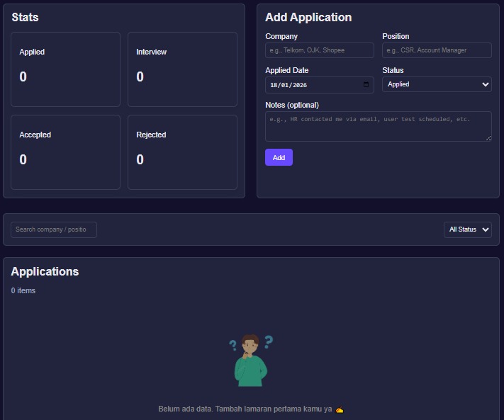
Task: Click the "0 items" count text
Action: (x=23, y=290)
